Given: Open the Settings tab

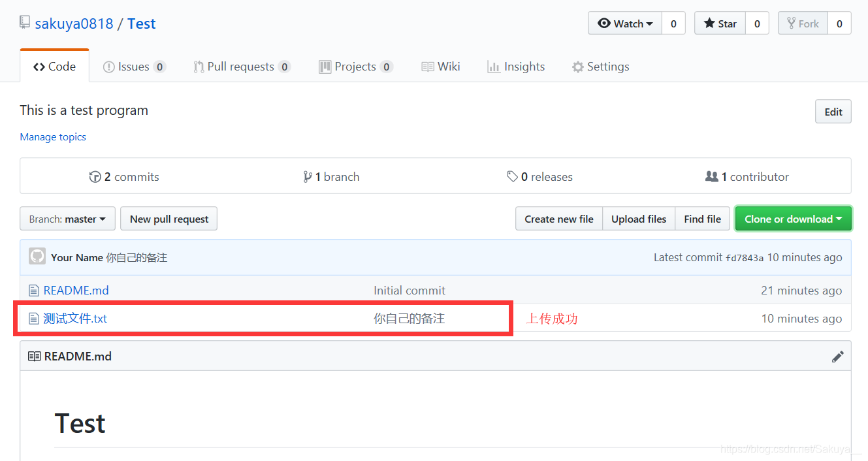Looking at the screenshot, I should pyautogui.click(x=600, y=67).
